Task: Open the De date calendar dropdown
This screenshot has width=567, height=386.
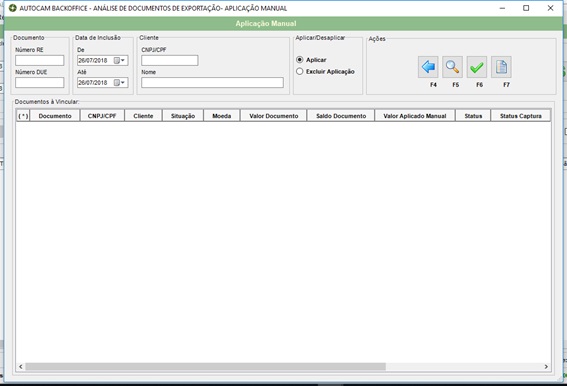Action: pyautogui.click(x=120, y=60)
